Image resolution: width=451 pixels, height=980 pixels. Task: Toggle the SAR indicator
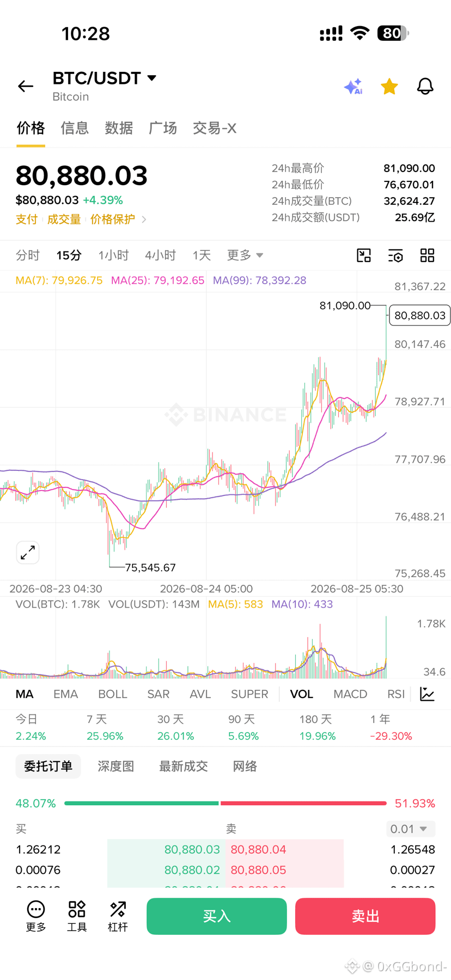tap(159, 694)
